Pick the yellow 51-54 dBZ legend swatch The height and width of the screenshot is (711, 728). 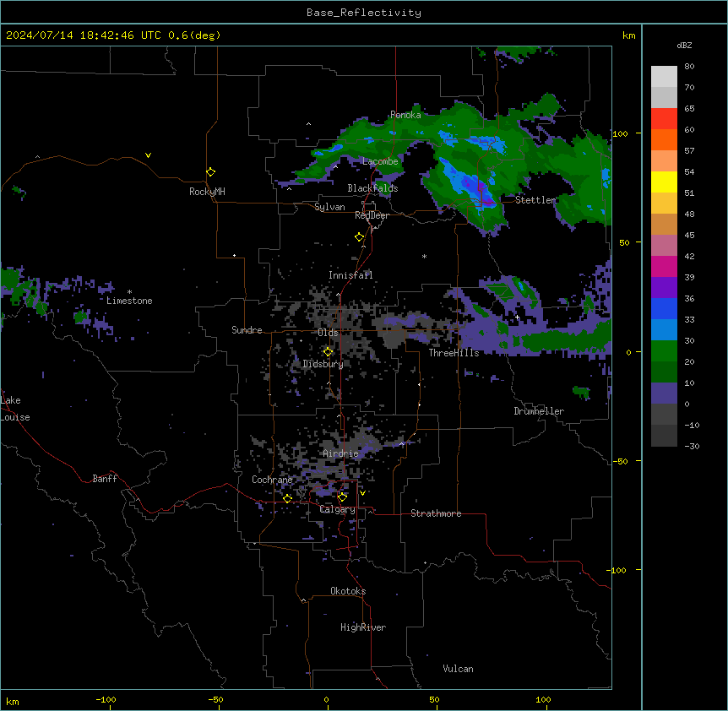pos(664,182)
